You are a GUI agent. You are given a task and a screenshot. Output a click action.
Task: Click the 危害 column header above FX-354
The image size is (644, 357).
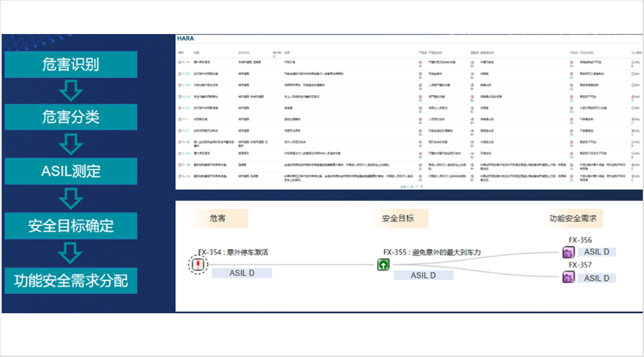coord(218,219)
